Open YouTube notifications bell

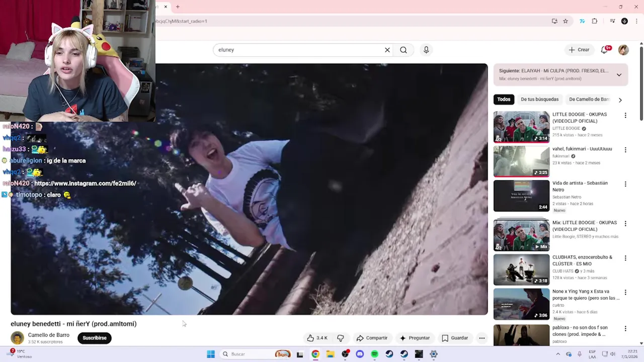pos(605,50)
